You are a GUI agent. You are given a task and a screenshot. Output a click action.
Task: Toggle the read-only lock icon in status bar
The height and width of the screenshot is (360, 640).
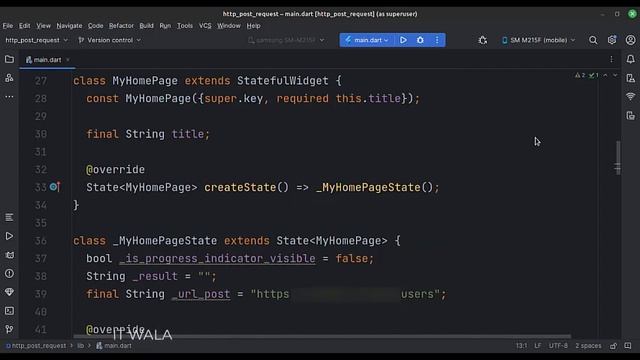(613, 346)
